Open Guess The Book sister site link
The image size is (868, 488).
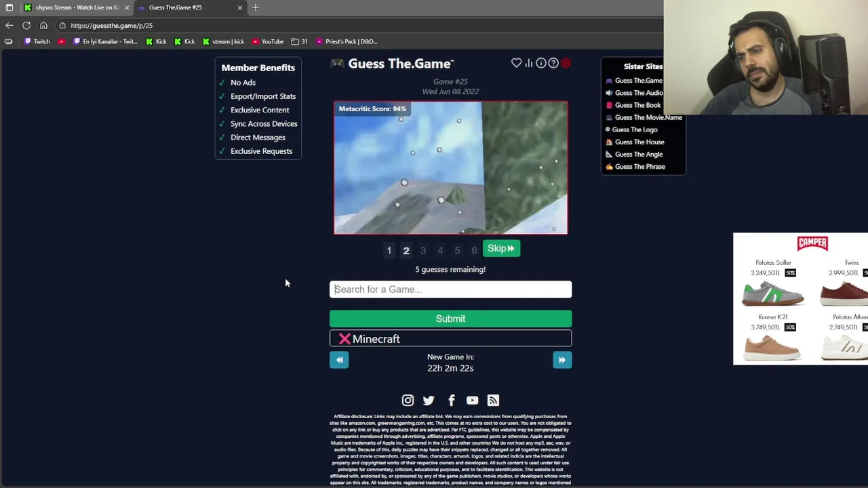[x=637, y=105]
